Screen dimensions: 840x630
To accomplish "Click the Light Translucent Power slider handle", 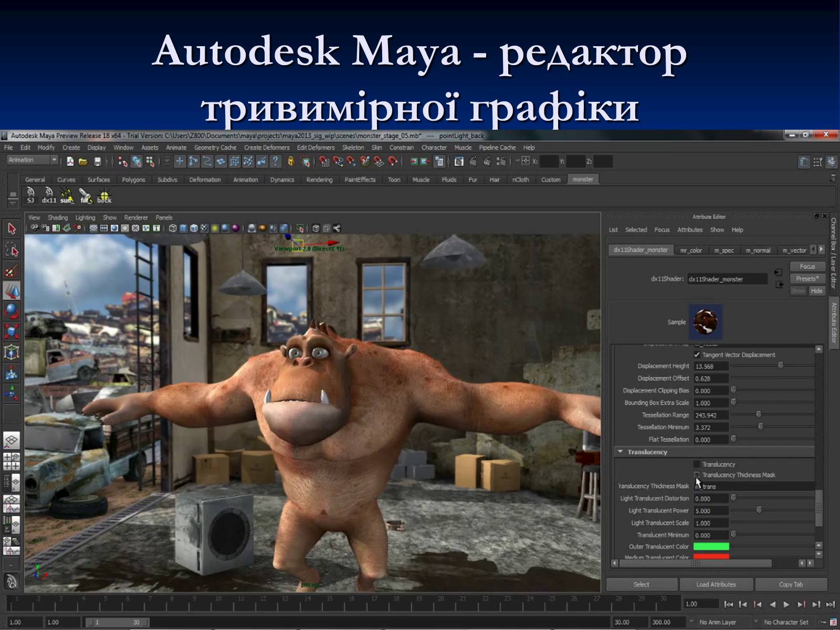I will (759, 510).
